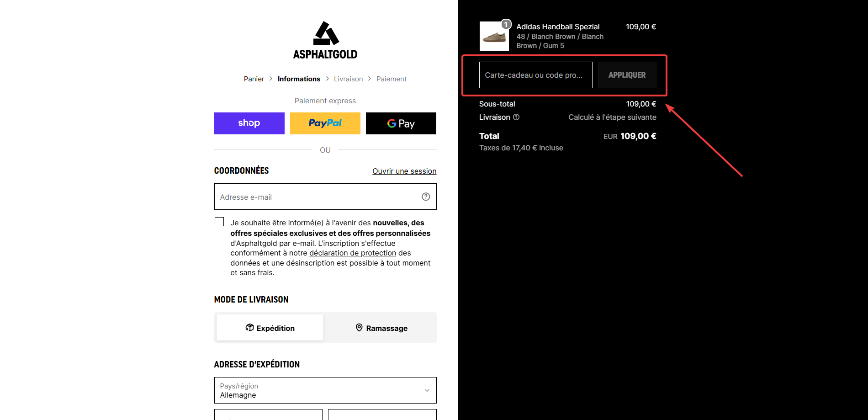This screenshot has height=420, width=868.
Task: Select the Expédition delivery mode
Action: coord(270,328)
